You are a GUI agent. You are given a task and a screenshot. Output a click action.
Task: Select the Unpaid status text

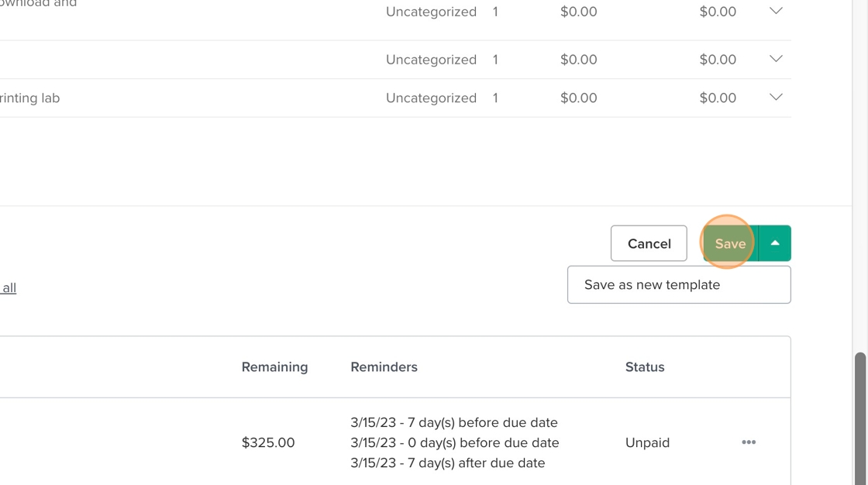pos(647,442)
